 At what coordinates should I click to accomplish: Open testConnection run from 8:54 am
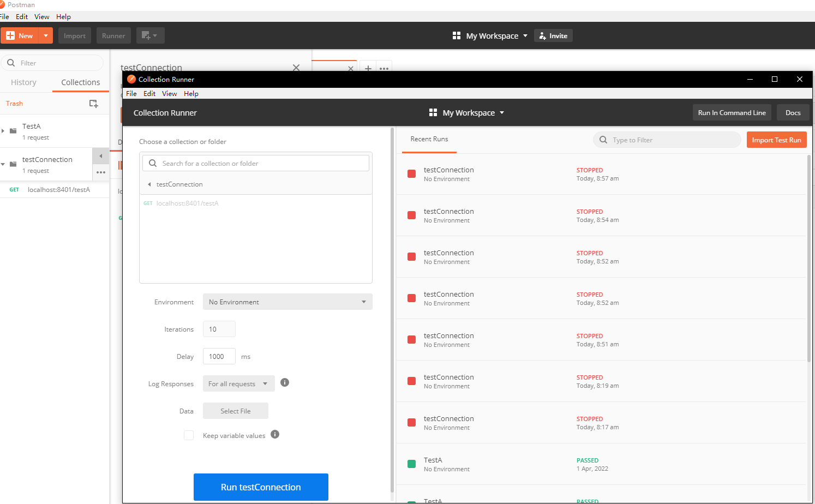pyautogui.click(x=601, y=215)
